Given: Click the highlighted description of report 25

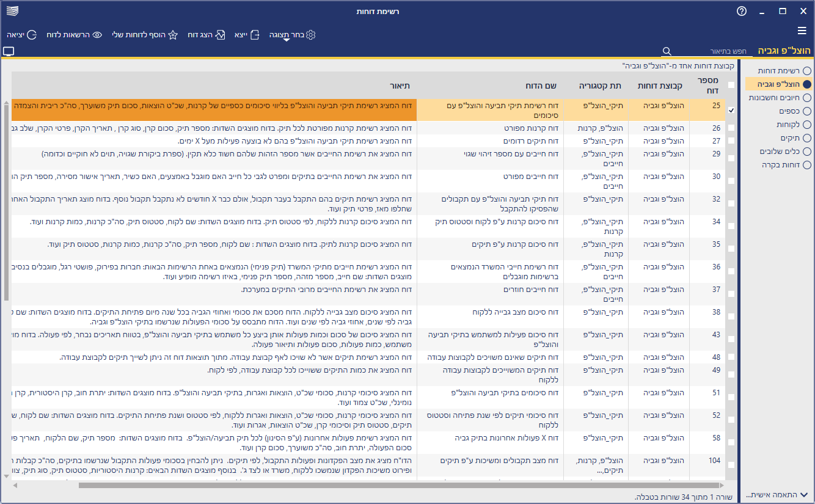Looking at the screenshot, I should 214,111.
